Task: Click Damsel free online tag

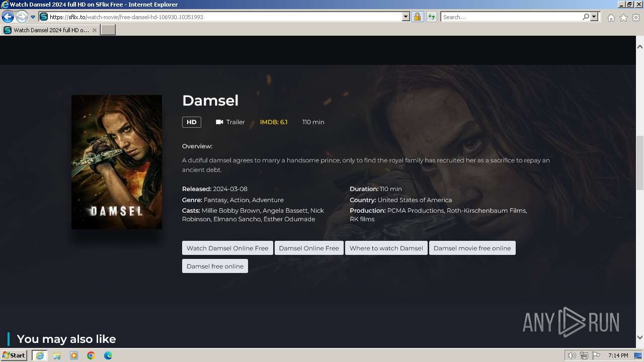Action: pyautogui.click(x=215, y=266)
